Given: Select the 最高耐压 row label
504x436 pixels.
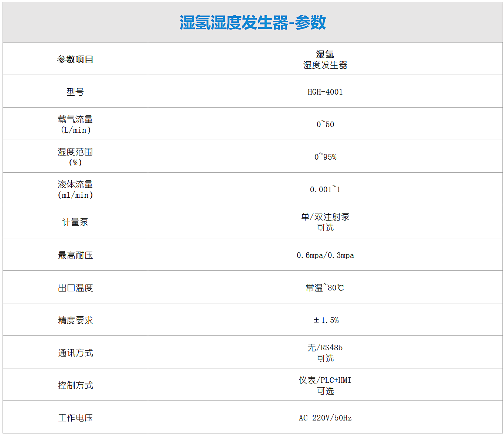Looking at the screenshot, I should [75, 255].
